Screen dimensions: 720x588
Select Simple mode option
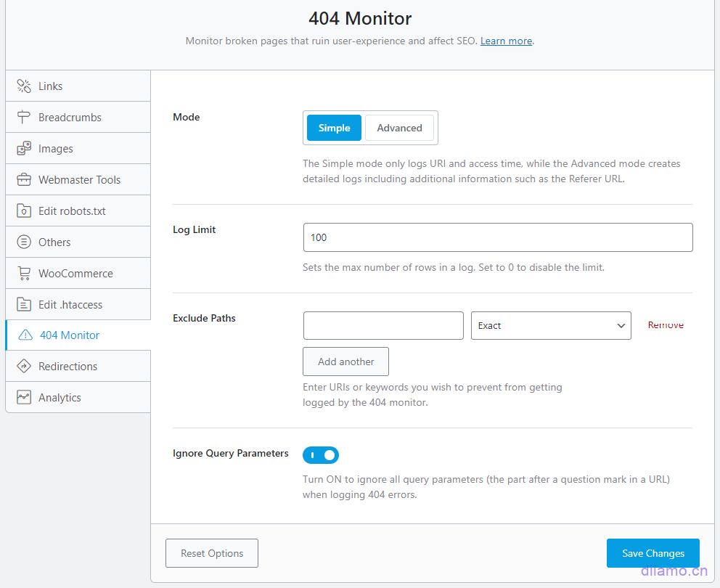click(x=334, y=128)
